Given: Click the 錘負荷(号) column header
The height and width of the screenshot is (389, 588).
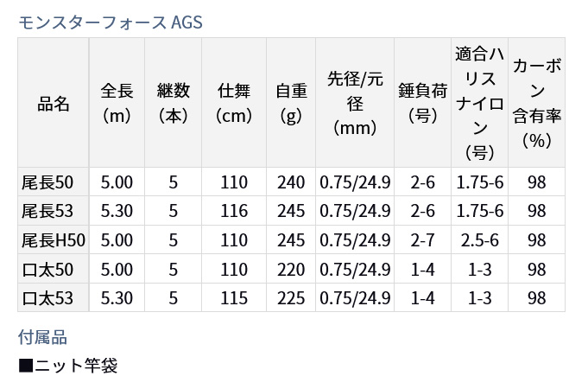Looking at the screenshot, I should coord(422,103).
